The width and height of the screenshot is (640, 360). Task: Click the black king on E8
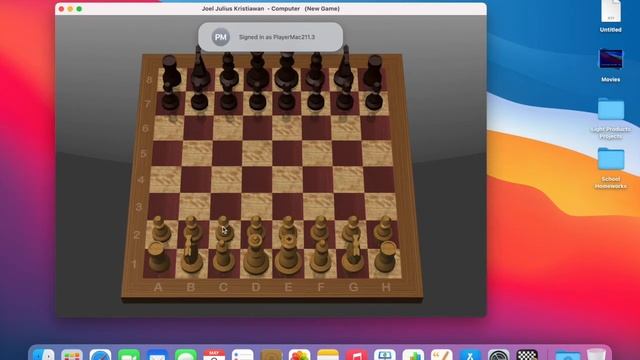click(x=287, y=69)
